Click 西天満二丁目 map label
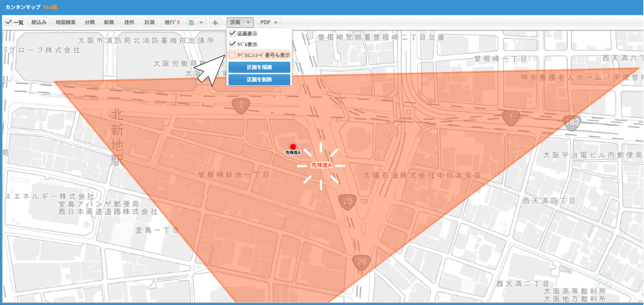This screenshot has width=644, height=305. point(523,284)
